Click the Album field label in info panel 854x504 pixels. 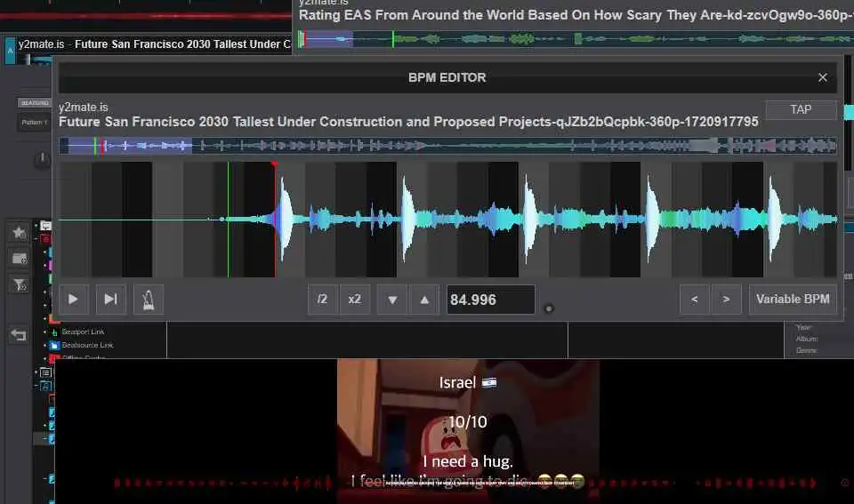pos(807,339)
